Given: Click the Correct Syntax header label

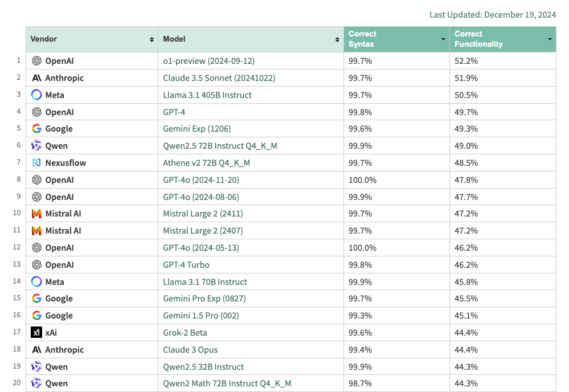Looking at the screenshot, I should pos(362,39).
